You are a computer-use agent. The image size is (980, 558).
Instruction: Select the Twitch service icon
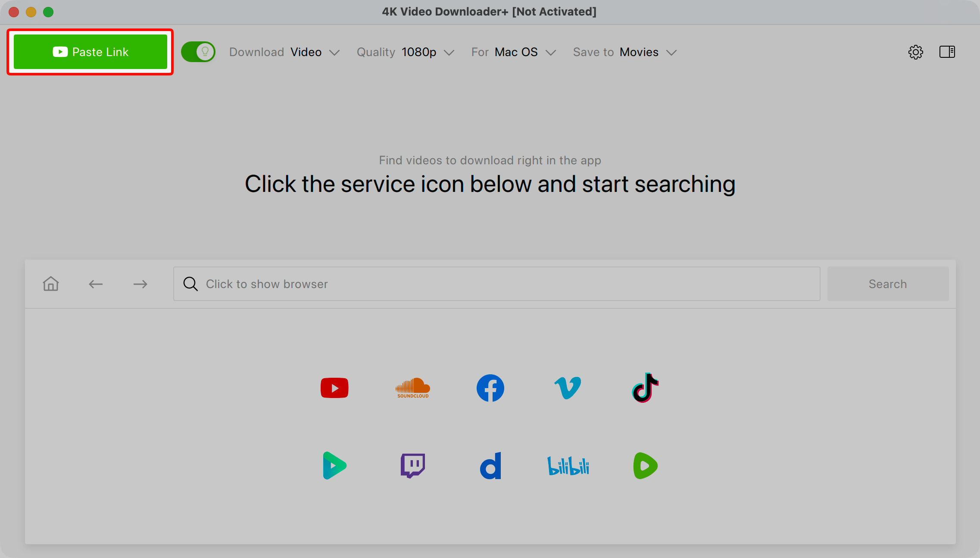point(413,466)
